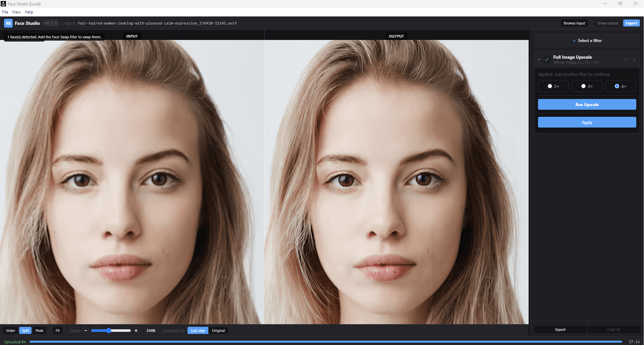Restore down the Face Studio window
The width and height of the screenshot is (644, 345).
coord(620,4)
